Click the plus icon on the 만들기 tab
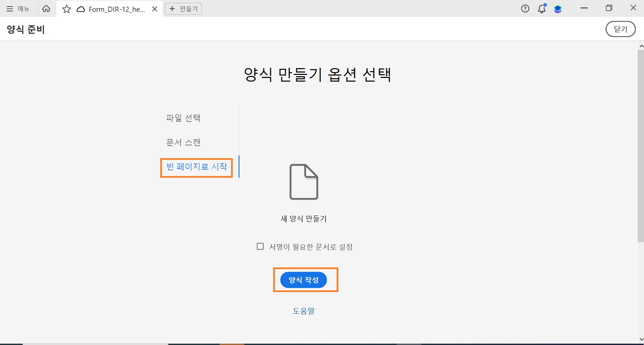 173,8
